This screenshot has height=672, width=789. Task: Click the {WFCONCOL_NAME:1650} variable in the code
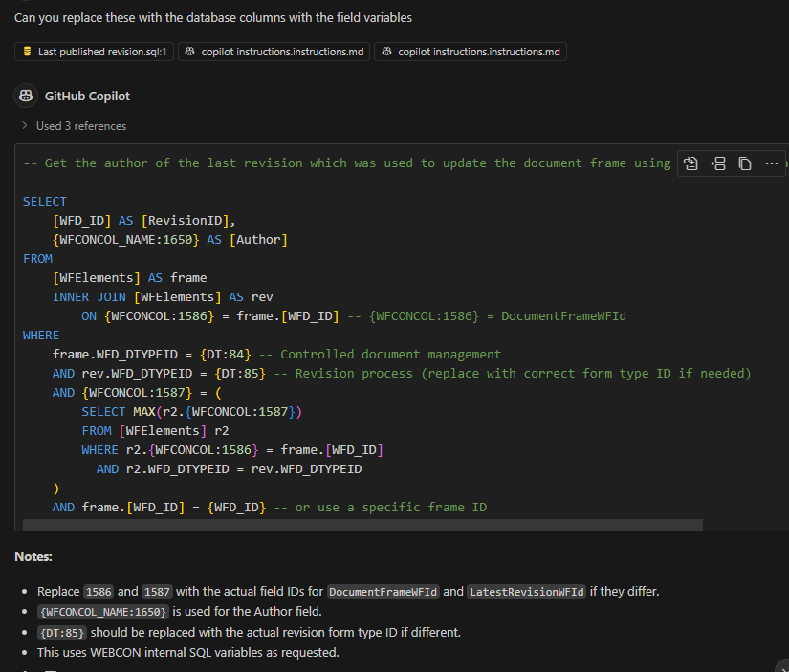126,239
